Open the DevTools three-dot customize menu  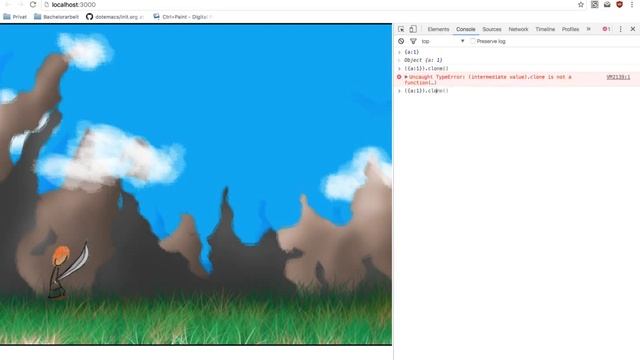point(620,29)
